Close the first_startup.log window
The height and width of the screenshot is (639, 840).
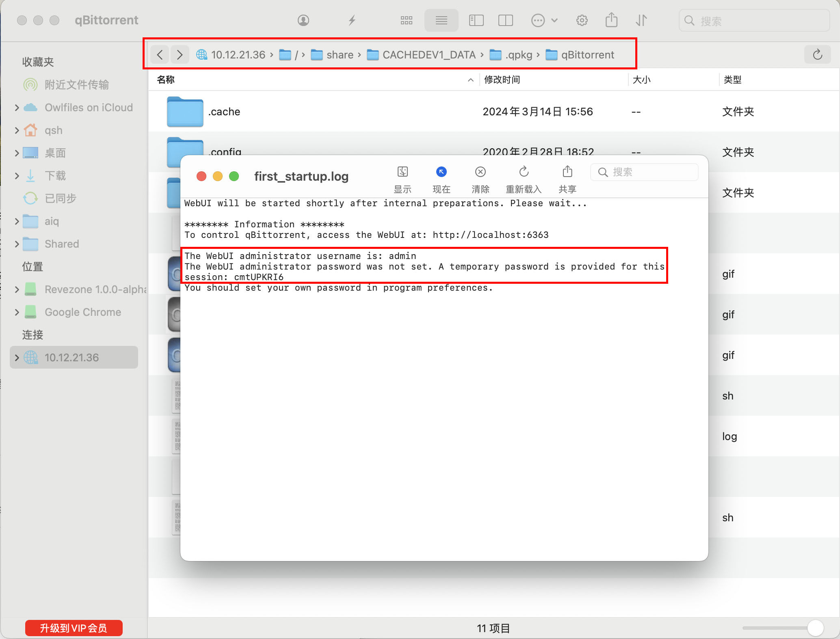point(201,176)
